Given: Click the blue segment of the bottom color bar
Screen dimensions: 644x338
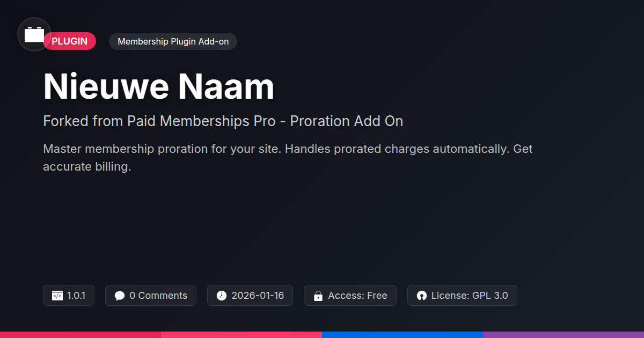Looking at the screenshot, I should [x=402, y=334].
